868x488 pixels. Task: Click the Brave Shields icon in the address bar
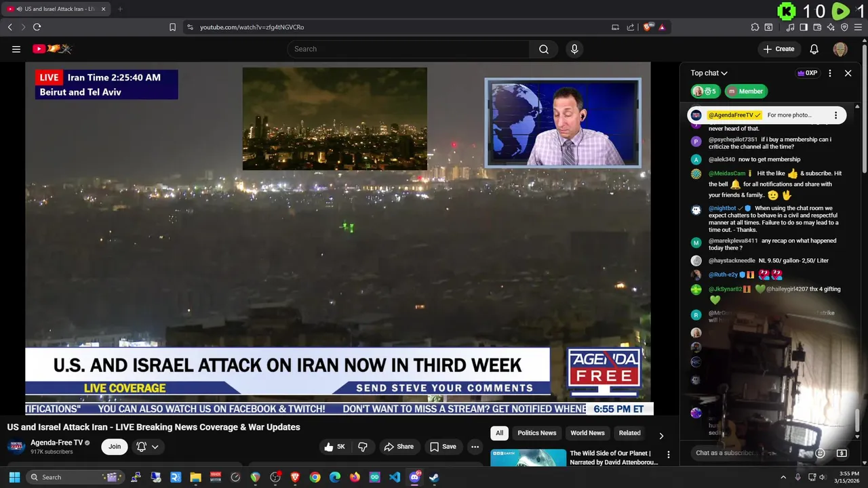[x=648, y=27]
